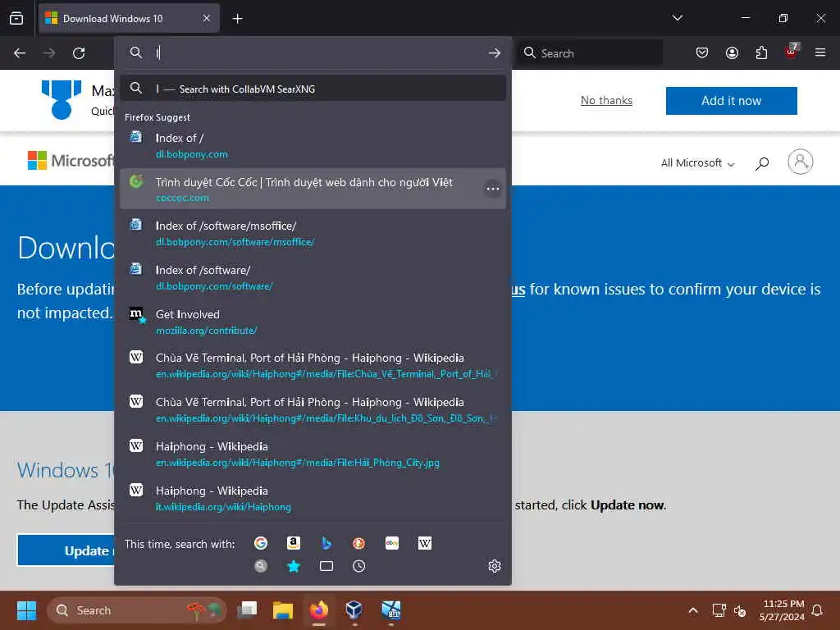
Task: Open the 'Index of /software/' suggestion
Action: tap(313, 277)
